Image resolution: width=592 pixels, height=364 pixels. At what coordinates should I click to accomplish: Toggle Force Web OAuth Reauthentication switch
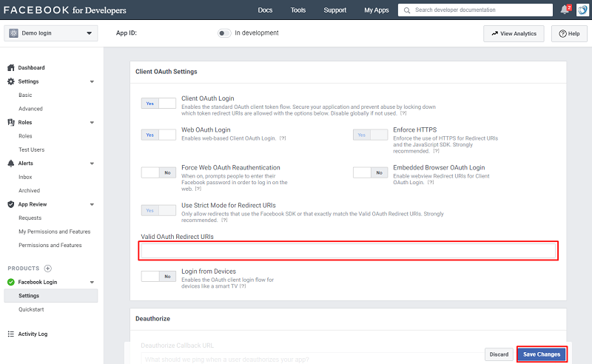pyautogui.click(x=158, y=172)
